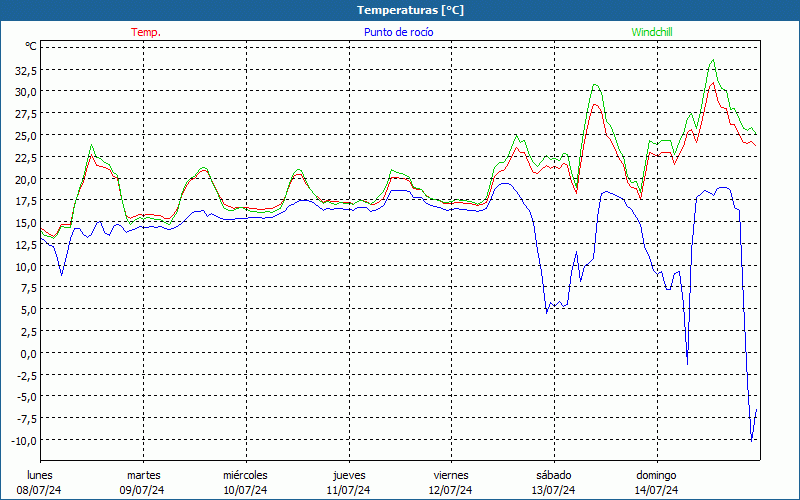The image size is (800, 500).
Task: Click the 17,5 y-axis value
Action: [25, 201]
